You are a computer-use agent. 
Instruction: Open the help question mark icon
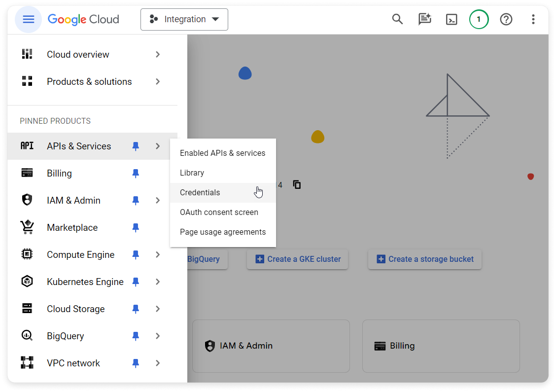(506, 19)
